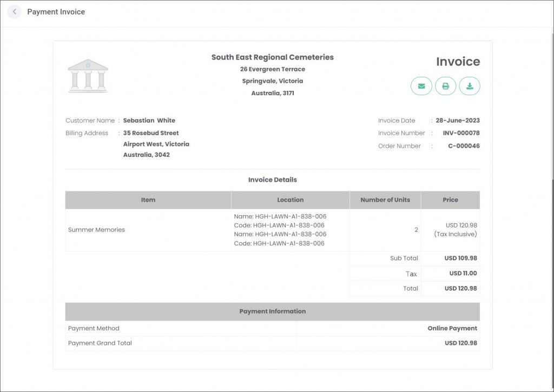The width and height of the screenshot is (554, 392).
Task: Click the cemetery building logo
Action: click(x=88, y=76)
